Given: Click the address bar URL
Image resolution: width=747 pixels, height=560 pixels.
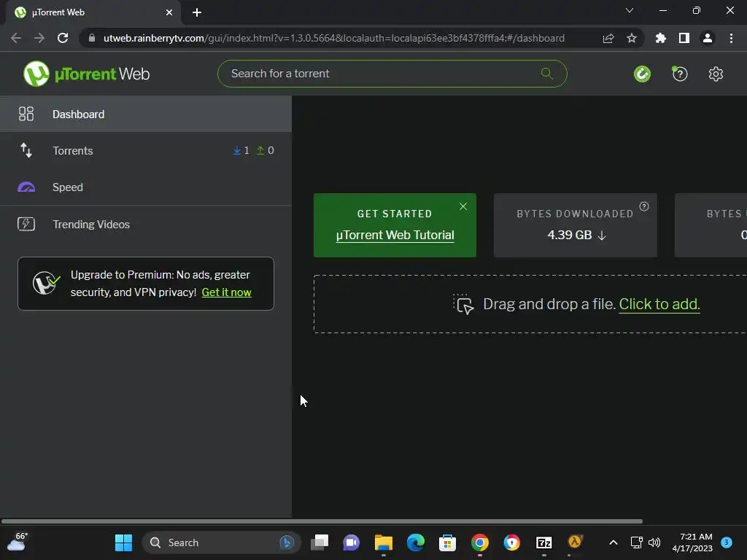Looking at the screenshot, I should 334,38.
